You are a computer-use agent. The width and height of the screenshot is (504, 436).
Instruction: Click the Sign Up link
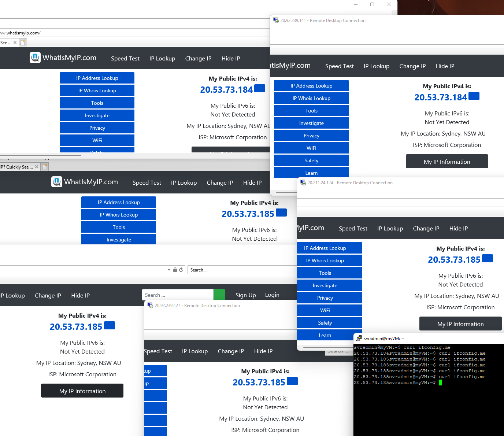[246, 295]
